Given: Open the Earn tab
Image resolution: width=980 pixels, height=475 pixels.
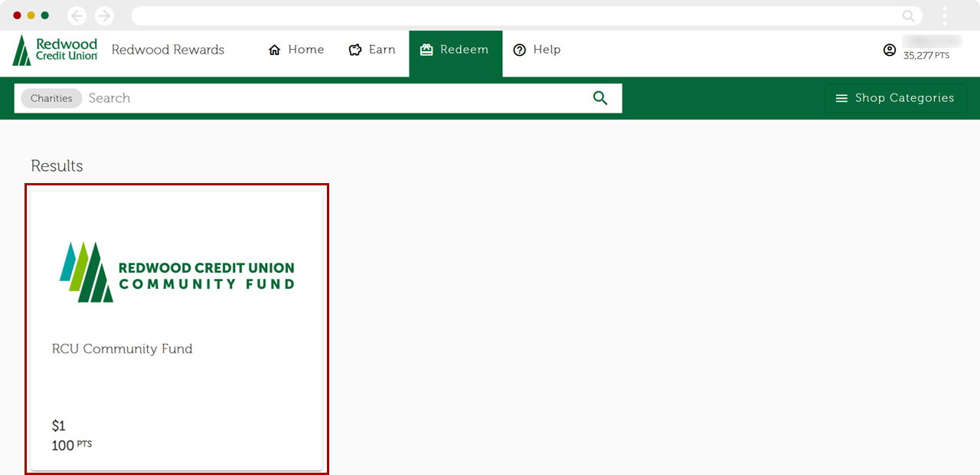Looking at the screenshot, I should pos(372,50).
